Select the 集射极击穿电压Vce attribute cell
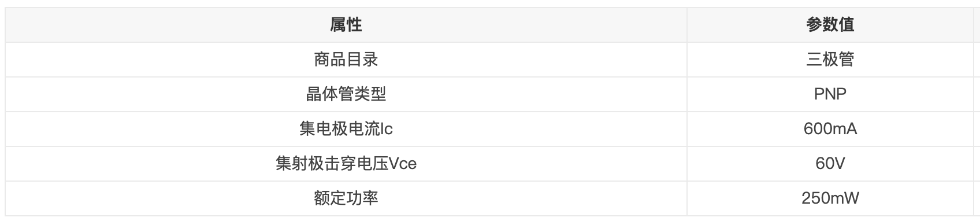 point(346,164)
